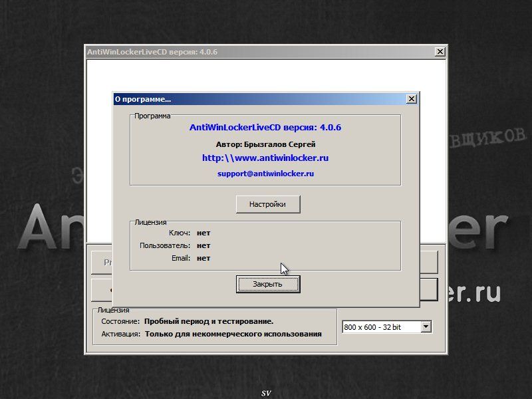Viewport: 532px width, 399px height.
Task: Click the main window title bar text
Action: pos(152,52)
